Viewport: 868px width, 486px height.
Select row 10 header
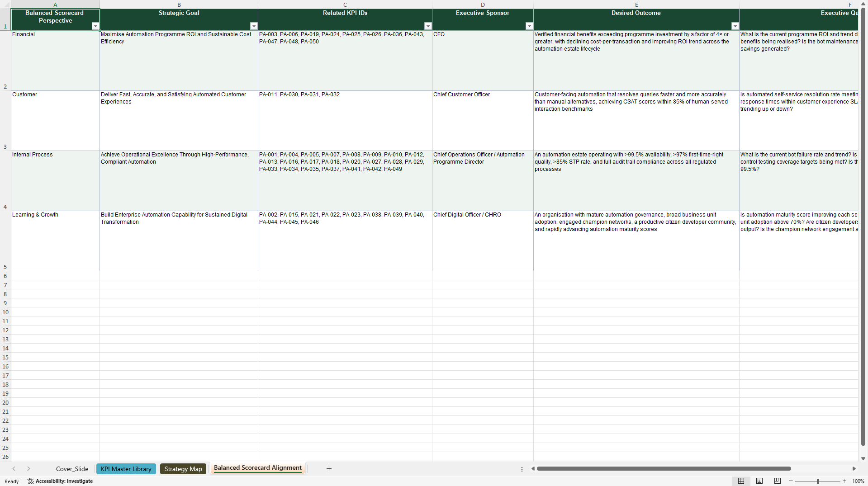(x=5, y=312)
